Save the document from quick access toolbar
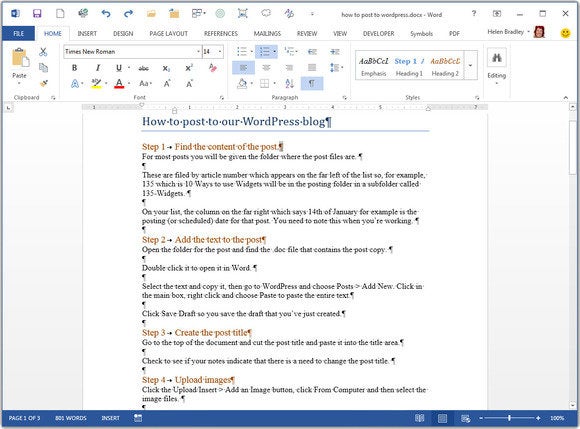The image size is (580, 429). pyautogui.click(x=37, y=14)
